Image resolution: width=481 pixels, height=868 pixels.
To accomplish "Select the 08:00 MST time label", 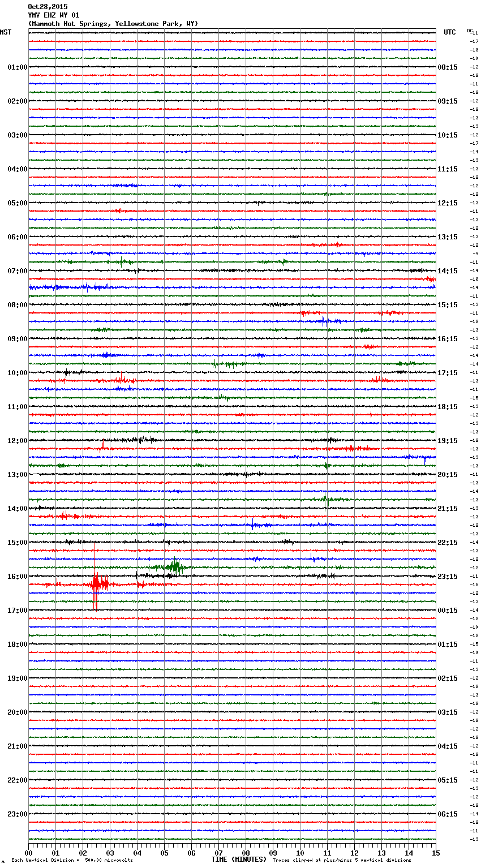I will 18,305.
